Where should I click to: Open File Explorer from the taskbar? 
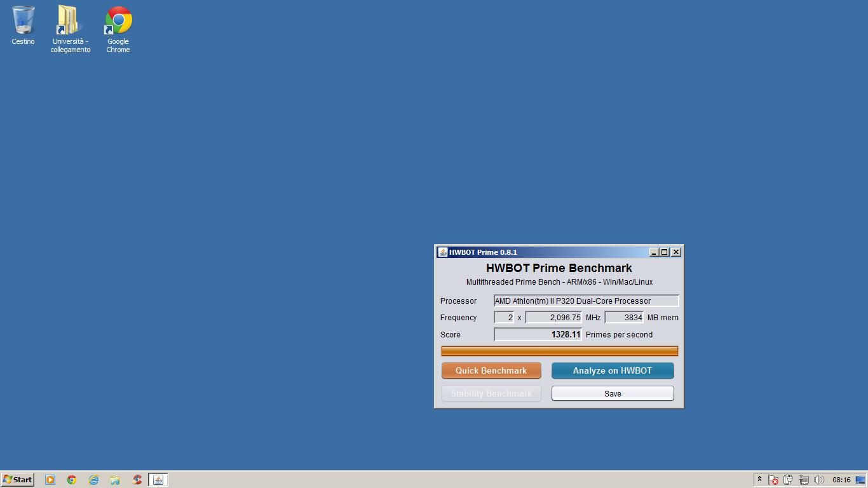click(115, 480)
